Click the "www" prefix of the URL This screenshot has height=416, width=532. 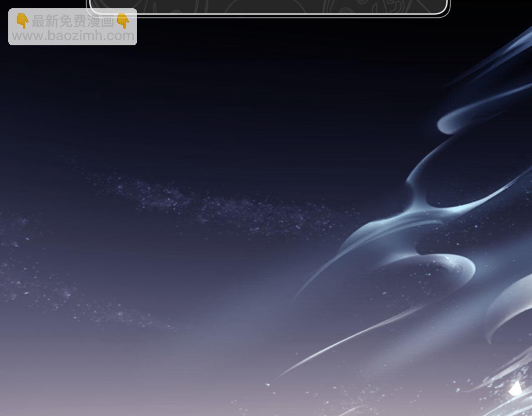pos(26,36)
